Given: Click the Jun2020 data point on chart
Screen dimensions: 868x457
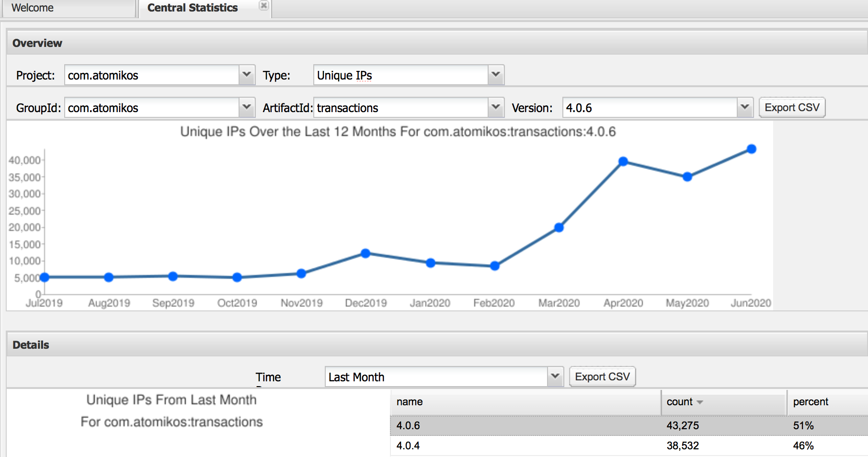Looking at the screenshot, I should 752,149.
